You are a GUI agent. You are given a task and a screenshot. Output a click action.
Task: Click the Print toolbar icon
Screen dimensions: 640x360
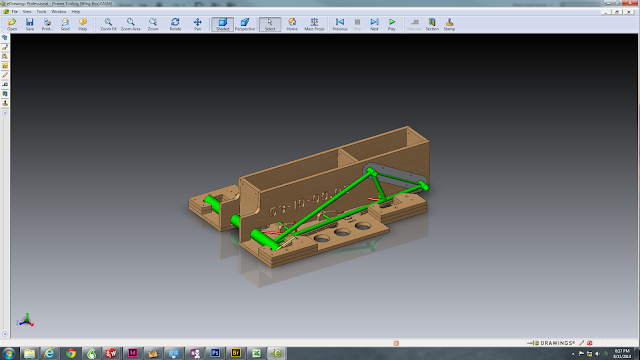click(x=47, y=24)
